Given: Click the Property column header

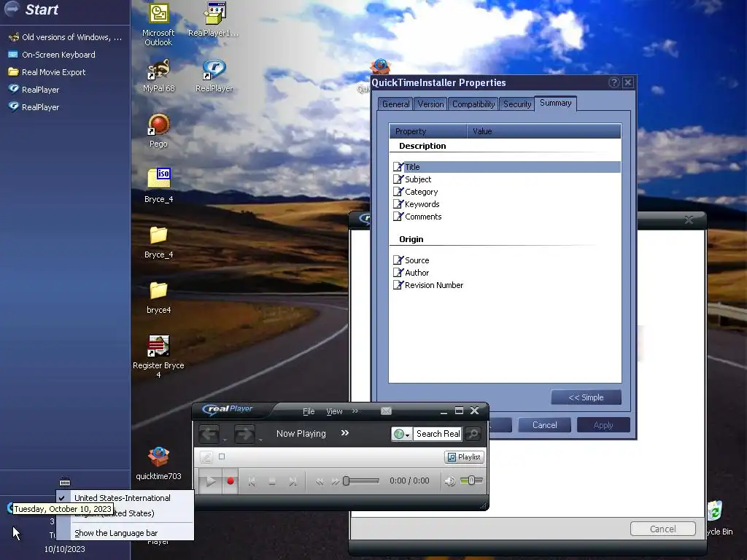Looking at the screenshot, I should pyautogui.click(x=427, y=131).
